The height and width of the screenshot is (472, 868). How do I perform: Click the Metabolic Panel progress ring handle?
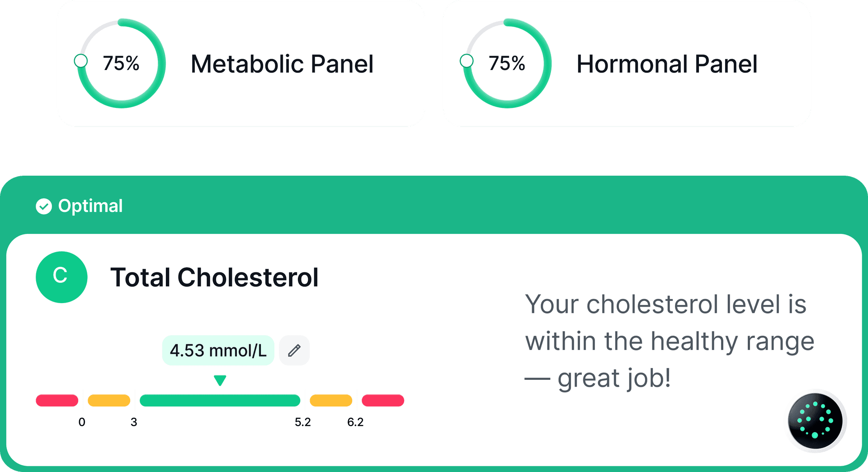click(x=81, y=61)
